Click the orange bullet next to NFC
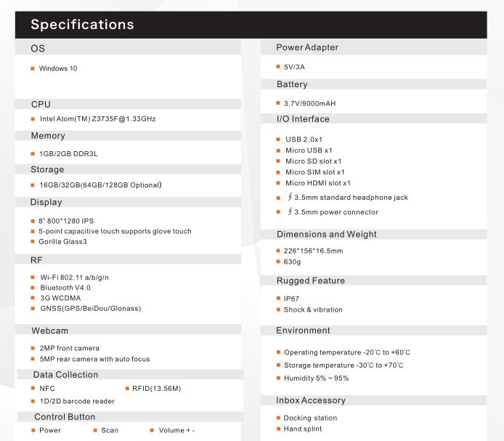This screenshot has height=441, width=504. 33,389
